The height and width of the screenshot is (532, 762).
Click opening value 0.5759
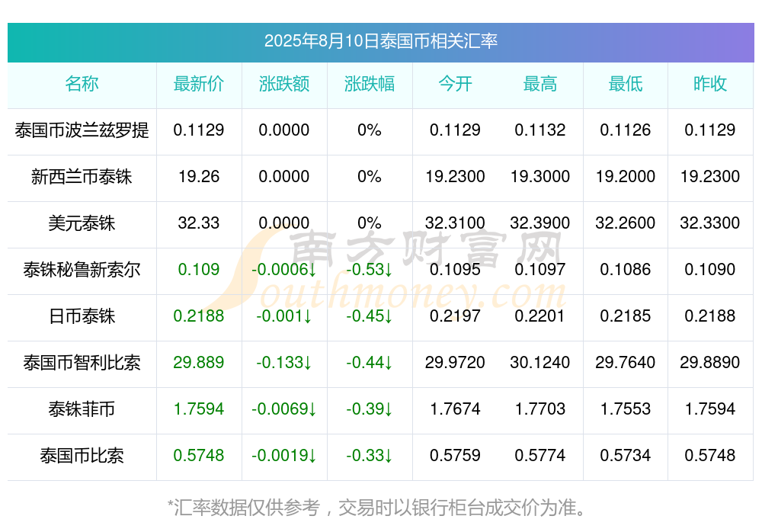point(455,456)
